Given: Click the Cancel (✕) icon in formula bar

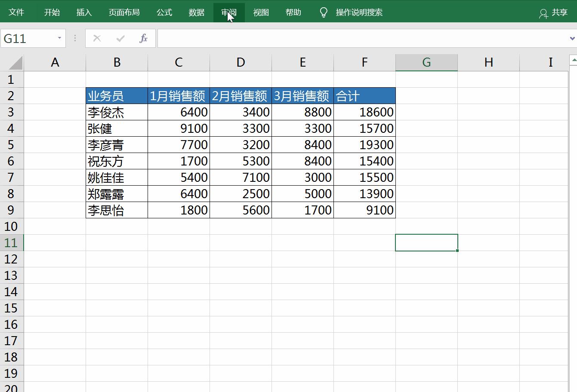Looking at the screenshot, I should pyautogui.click(x=96, y=38).
